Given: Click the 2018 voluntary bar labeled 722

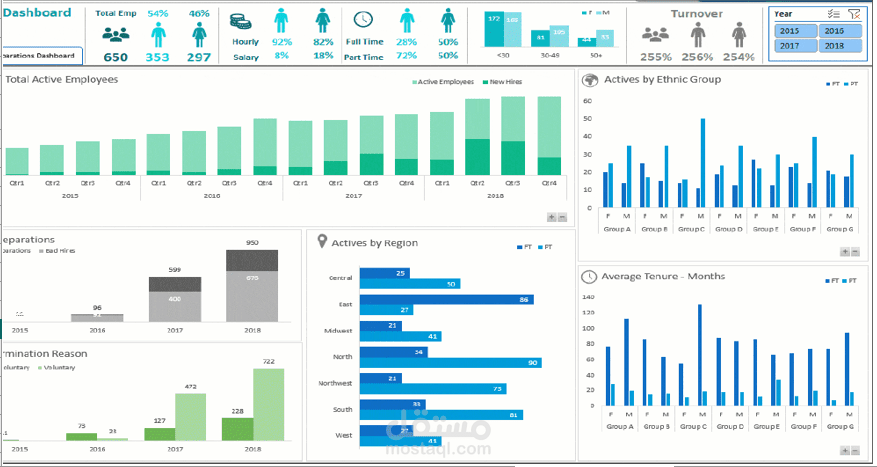Looking at the screenshot, I should click(x=268, y=405).
